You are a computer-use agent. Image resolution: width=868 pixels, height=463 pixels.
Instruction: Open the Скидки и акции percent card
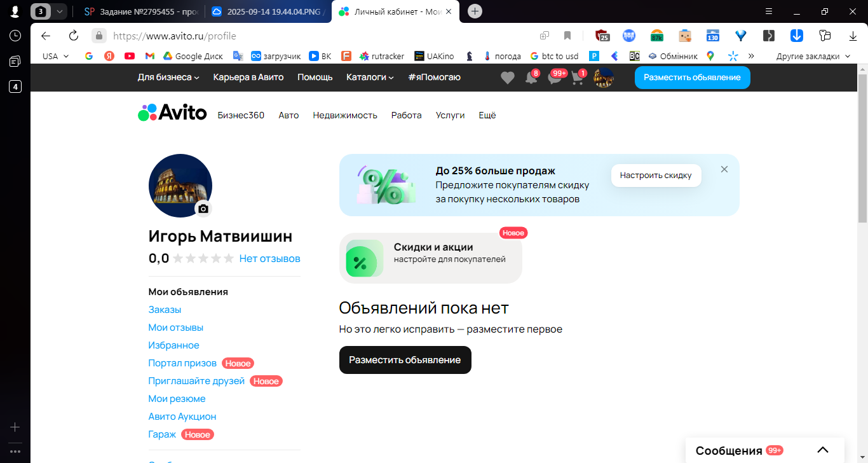431,258
